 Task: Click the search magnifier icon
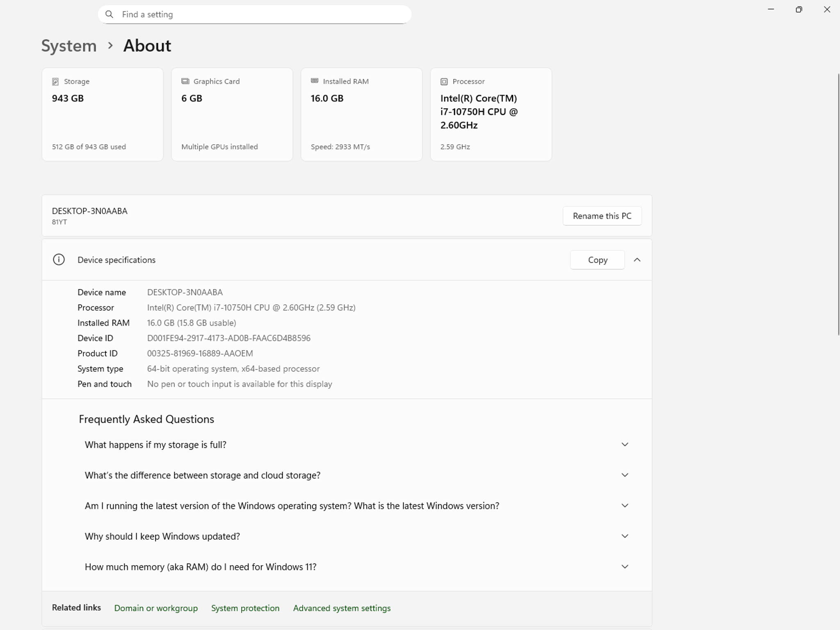109,14
